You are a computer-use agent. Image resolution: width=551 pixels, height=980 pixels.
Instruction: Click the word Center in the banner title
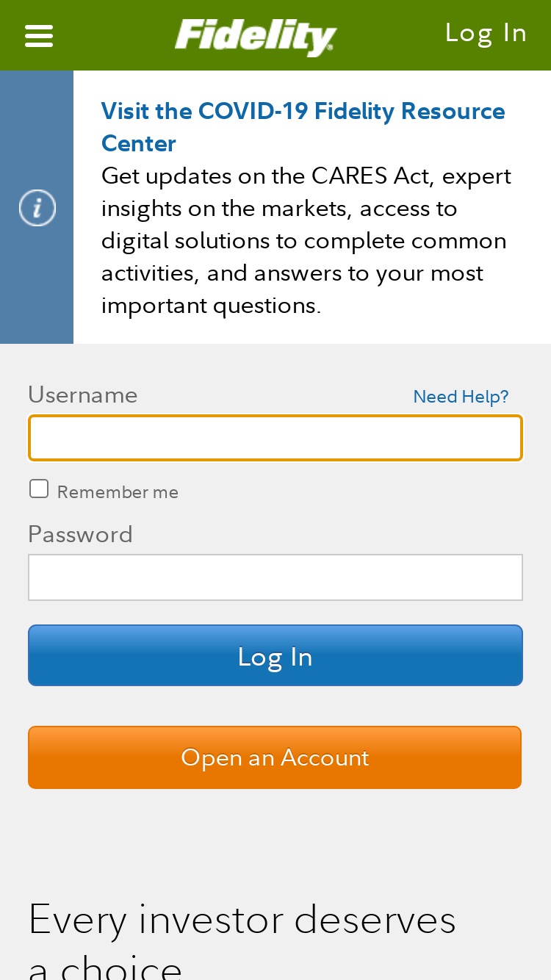[139, 143]
